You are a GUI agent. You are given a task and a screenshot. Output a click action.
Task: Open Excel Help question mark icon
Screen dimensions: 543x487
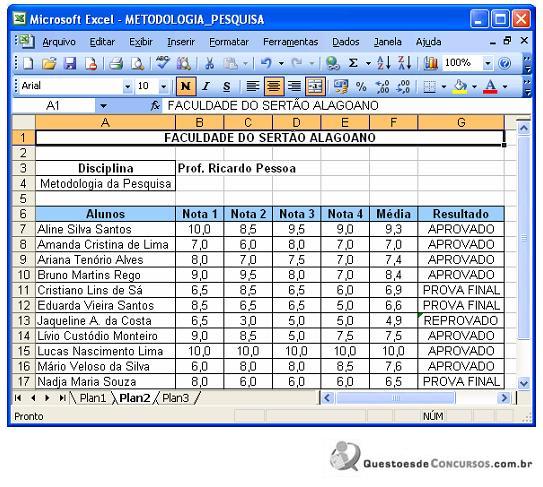[x=505, y=63]
